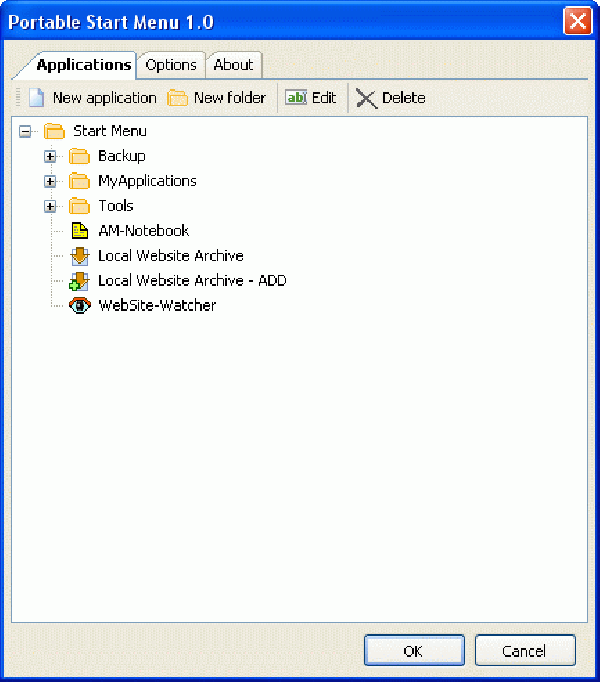This screenshot has width=600, height=682.
Task: Click the Local Website Archive - ADD icon
Action: click(x=79, y=281)
